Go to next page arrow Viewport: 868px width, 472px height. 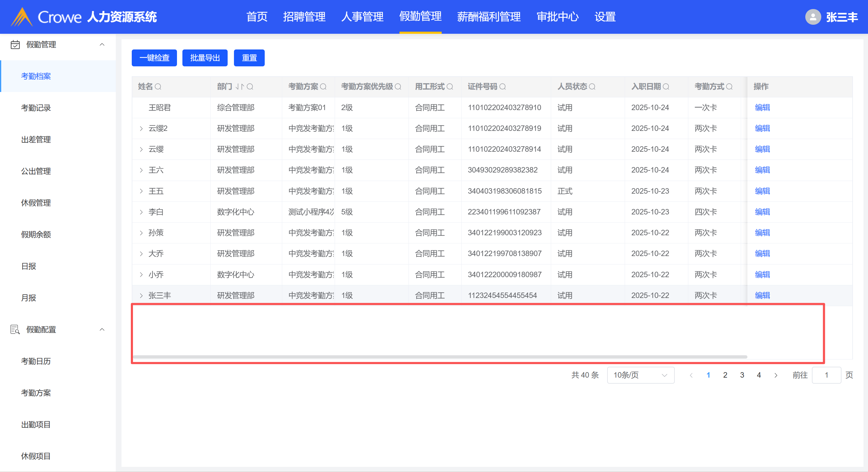[776, 375]
